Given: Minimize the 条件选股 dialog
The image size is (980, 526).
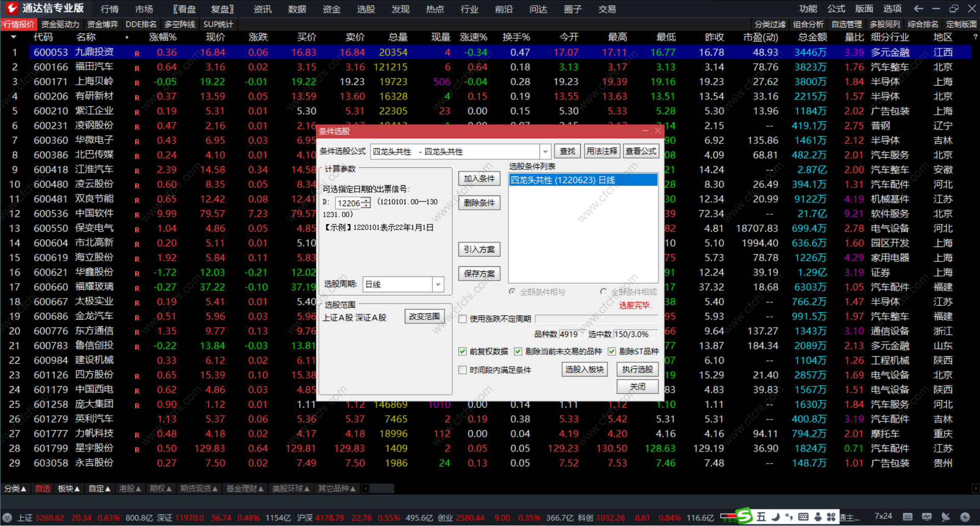Looking at the screenshot, I should (x=645, y=131).
